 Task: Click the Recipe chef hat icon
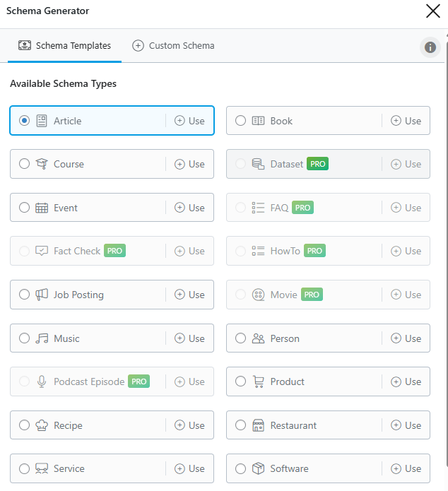[42, 425]
